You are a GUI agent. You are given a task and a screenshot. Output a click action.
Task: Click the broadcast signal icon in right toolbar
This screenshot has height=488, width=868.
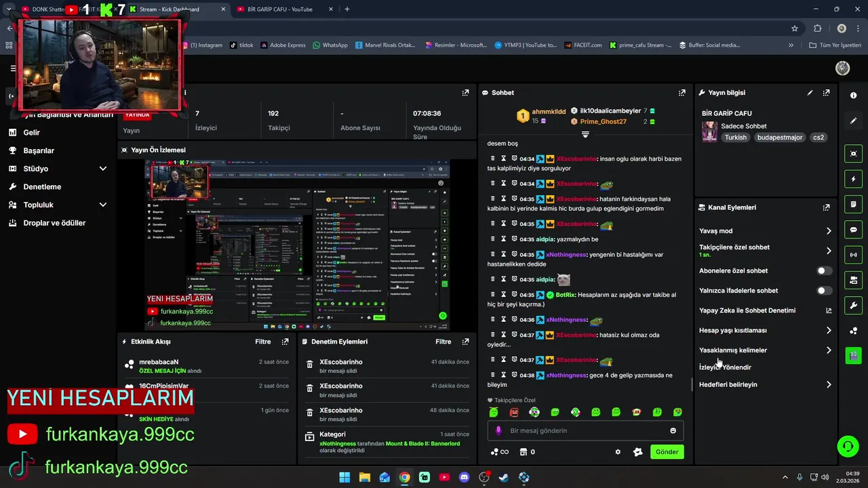pyautogui.click(x=853, y=255)
